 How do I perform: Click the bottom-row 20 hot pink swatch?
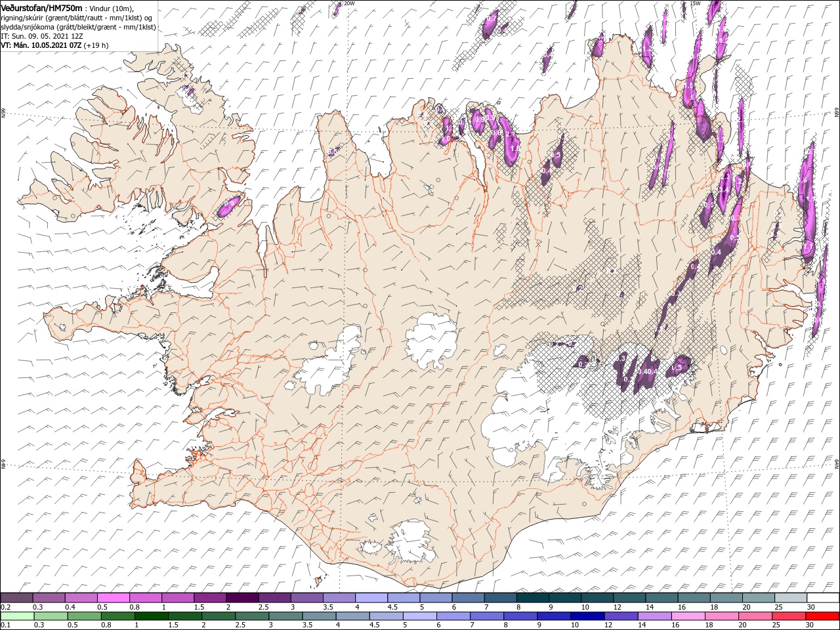click(755, 616)
